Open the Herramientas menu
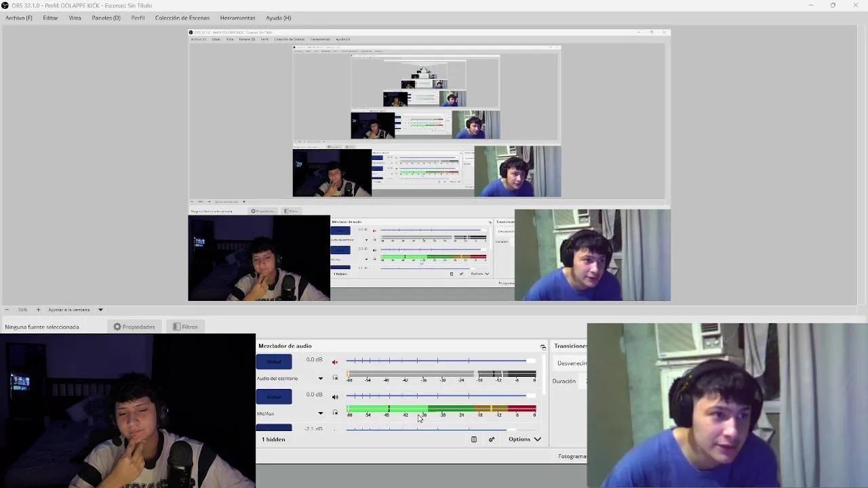Viewport: 868px width, 488px height. coord(237,18)
